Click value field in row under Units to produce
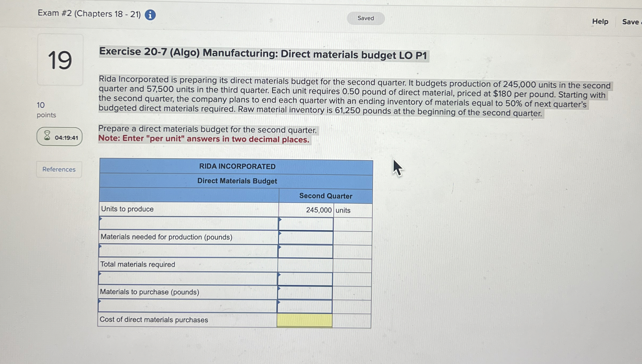Screen dimensions: 642x364 306,224
